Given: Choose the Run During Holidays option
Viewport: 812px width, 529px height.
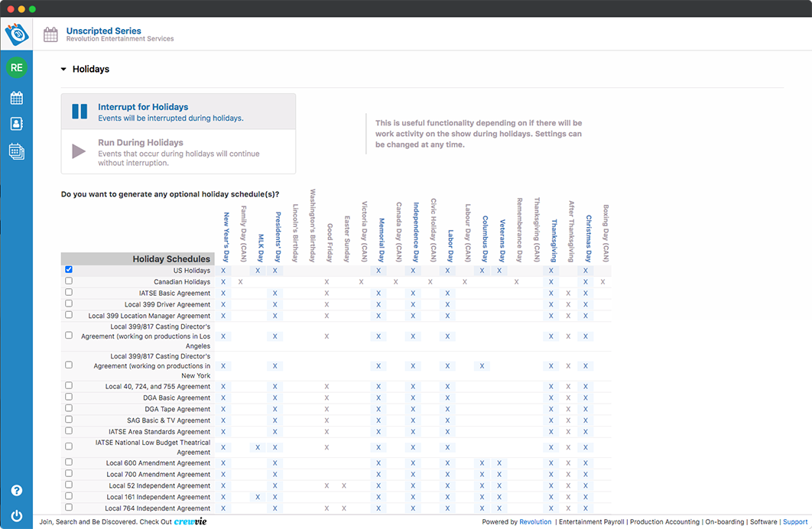Looking at the screenshot, I should (x=179, y=151).
